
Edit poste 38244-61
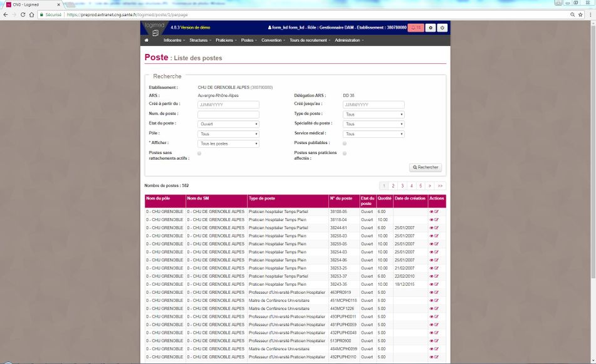pyautogui.click(x=436, y=228)
